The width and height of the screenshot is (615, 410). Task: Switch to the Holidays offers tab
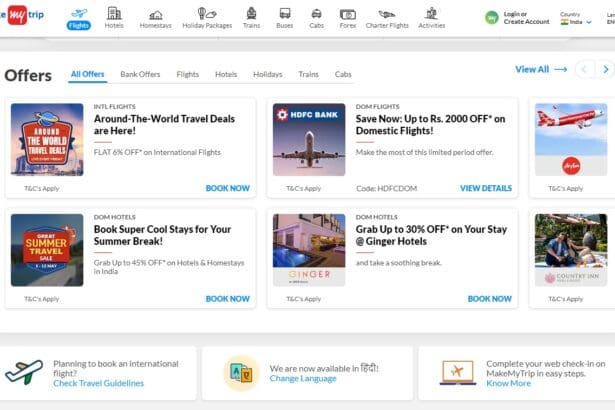point(268,74)
